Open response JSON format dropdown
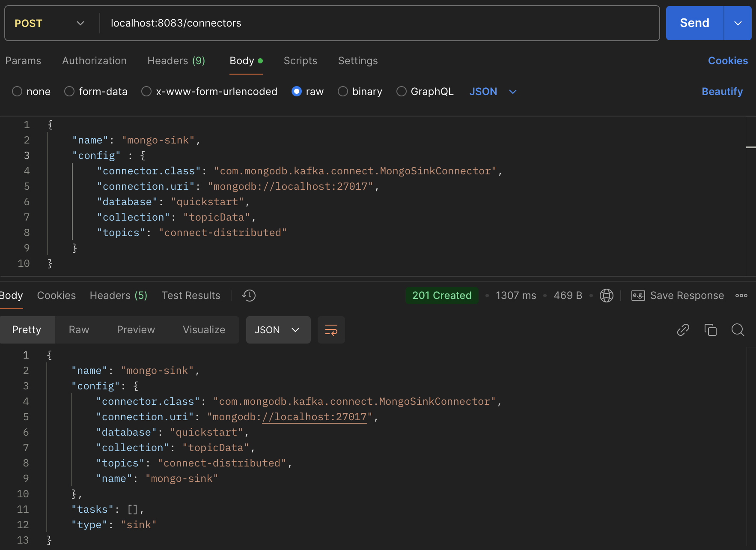 coord(278,330)
